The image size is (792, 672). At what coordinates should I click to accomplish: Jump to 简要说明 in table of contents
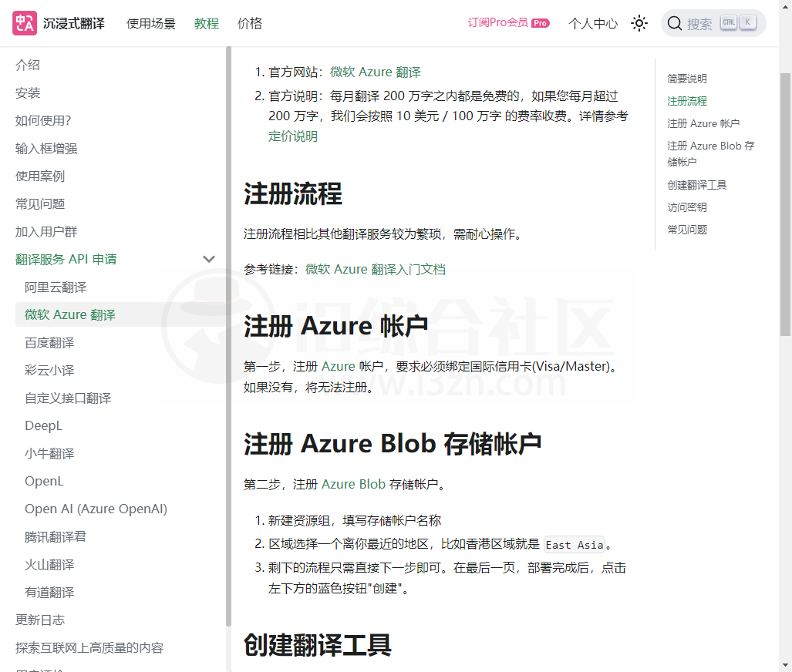[x=687, y=79]
